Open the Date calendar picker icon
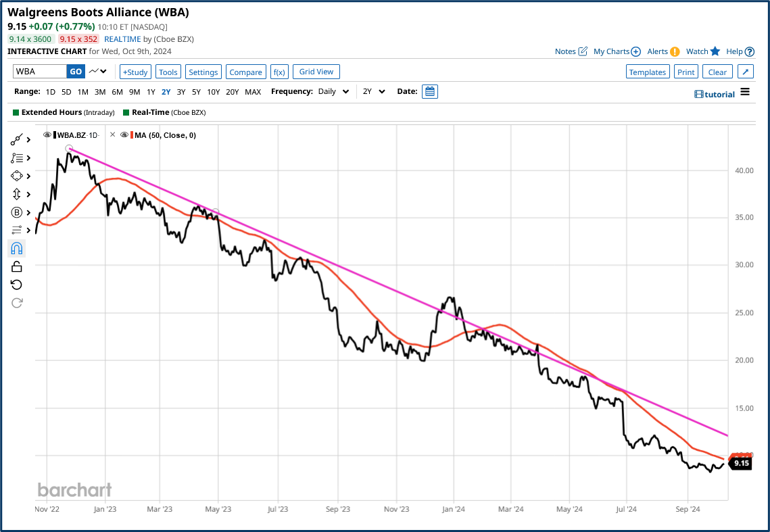This screenshot has height=532, width=770. point(429,91)
